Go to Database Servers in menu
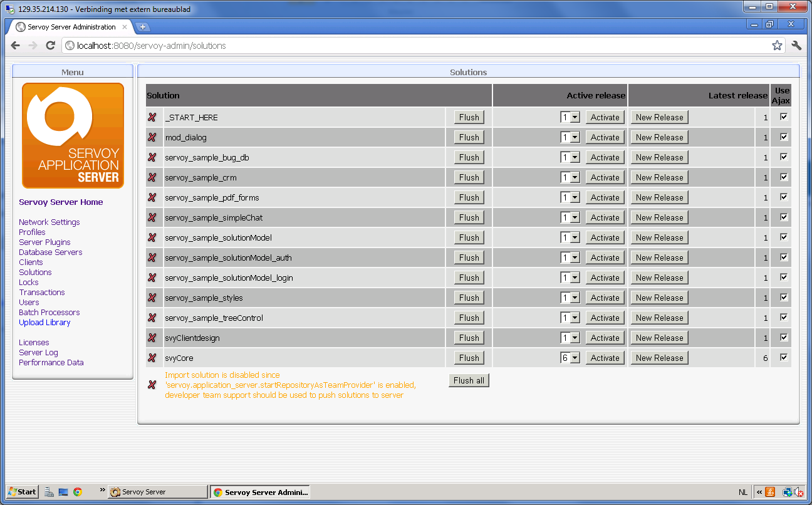 click(51, 252)
